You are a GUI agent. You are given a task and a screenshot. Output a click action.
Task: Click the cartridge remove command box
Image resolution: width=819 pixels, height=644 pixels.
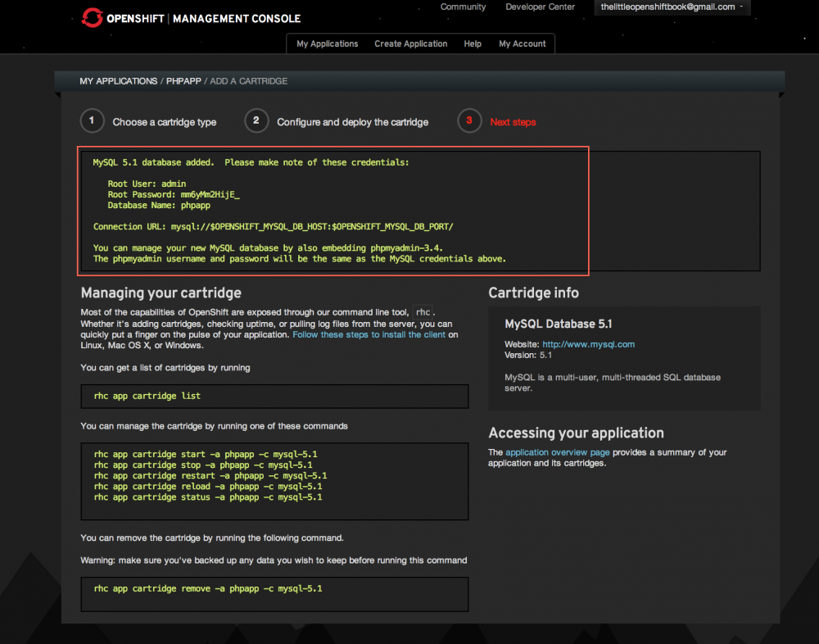(x=274, y=593)
